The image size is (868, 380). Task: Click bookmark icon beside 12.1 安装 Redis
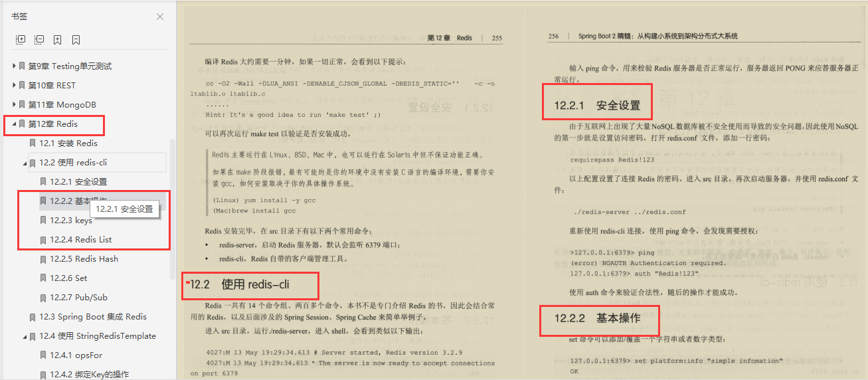point(33,143)
